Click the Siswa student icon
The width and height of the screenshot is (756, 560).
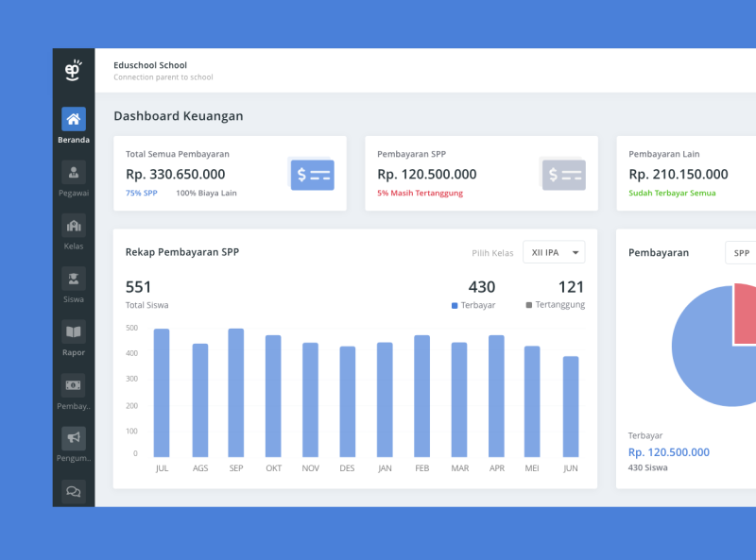point(74,279)
